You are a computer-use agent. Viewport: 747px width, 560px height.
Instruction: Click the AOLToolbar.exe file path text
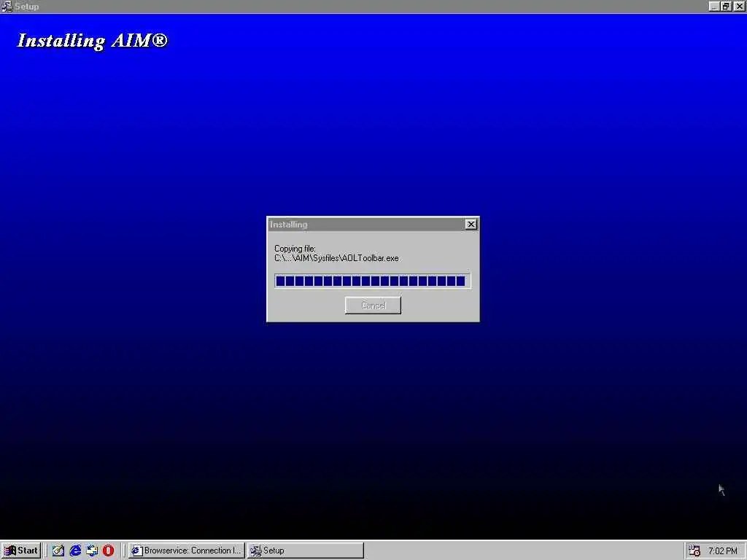pos(336,258)
